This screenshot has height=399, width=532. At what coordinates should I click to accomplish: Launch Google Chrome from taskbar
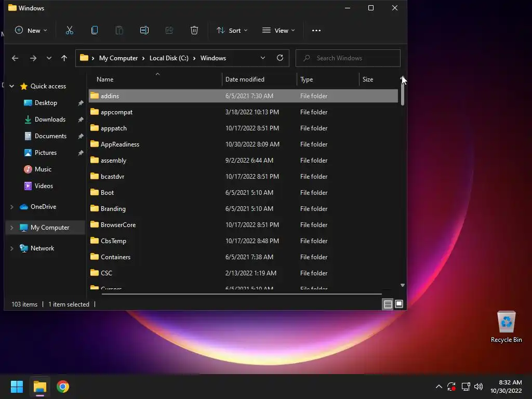pos(63,387)
